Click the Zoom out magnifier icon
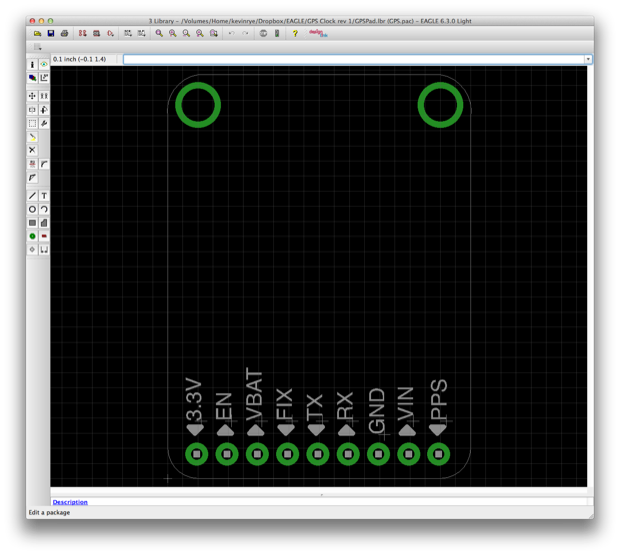The height and width of the screenshot is (555, 620). pyautogui.click(x=186, y=34)
